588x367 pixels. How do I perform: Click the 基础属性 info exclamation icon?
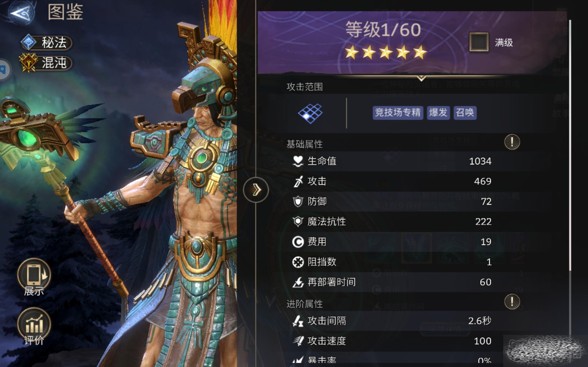pyautogui.click(x=512, y=142)
